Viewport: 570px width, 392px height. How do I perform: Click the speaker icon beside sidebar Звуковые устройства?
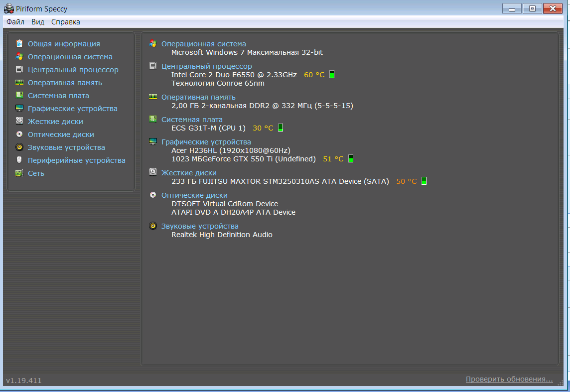coord(19,147)
